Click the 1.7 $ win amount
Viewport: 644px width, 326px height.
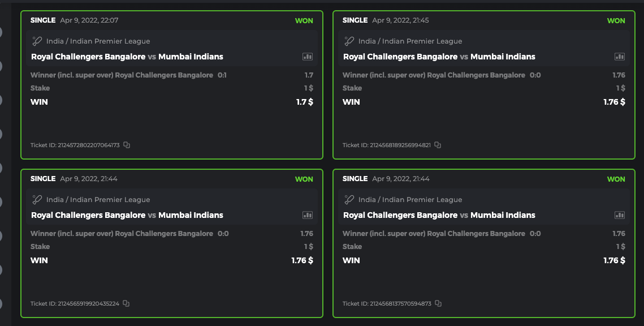[304, 102]
